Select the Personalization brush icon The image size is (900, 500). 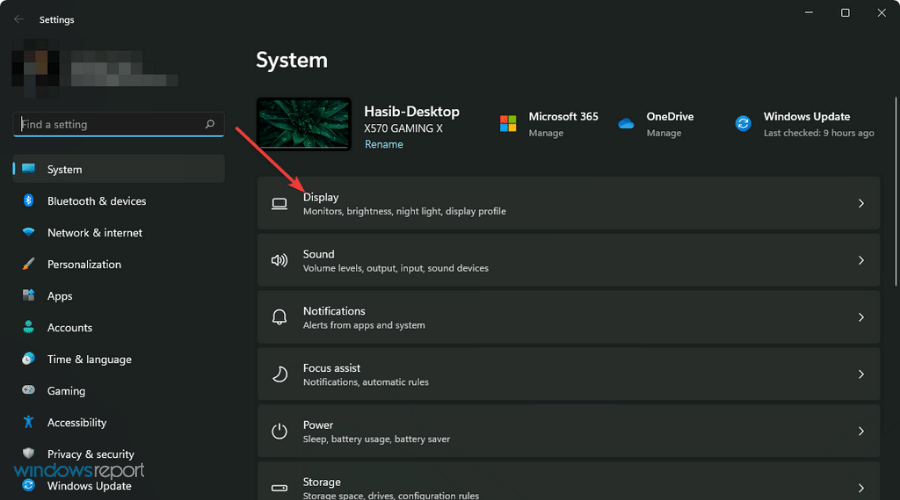[28, 265]
